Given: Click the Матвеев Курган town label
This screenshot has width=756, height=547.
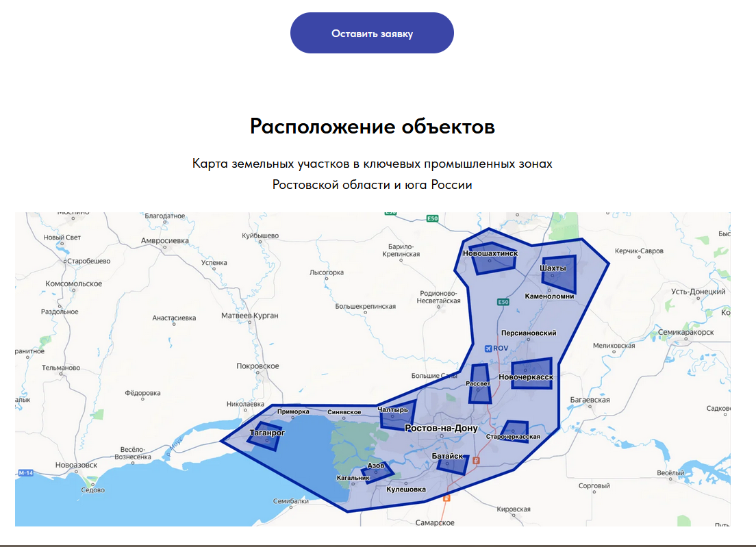Looking at the screenshot, I should click(x=250, y=316).
